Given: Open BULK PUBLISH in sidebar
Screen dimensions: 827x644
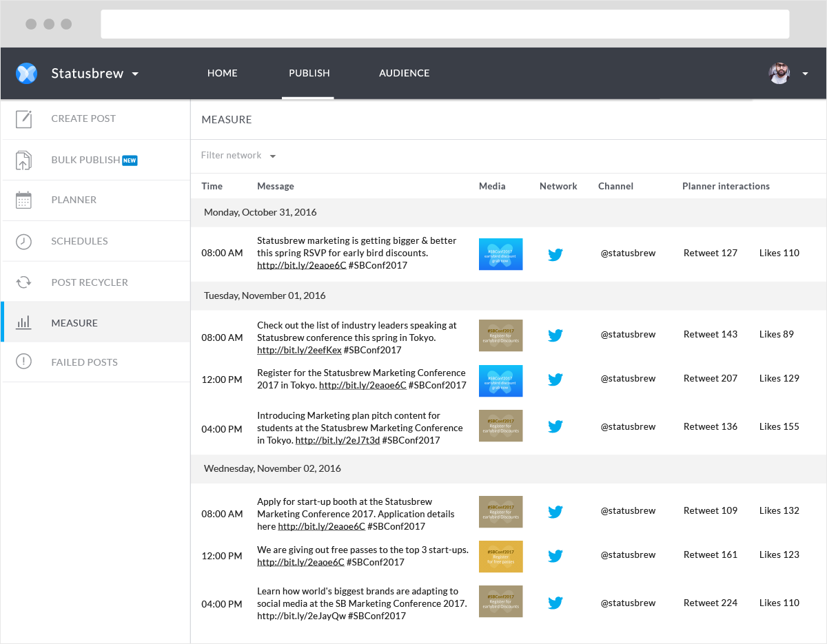Looking at the screenshot, I should point(85,160).
